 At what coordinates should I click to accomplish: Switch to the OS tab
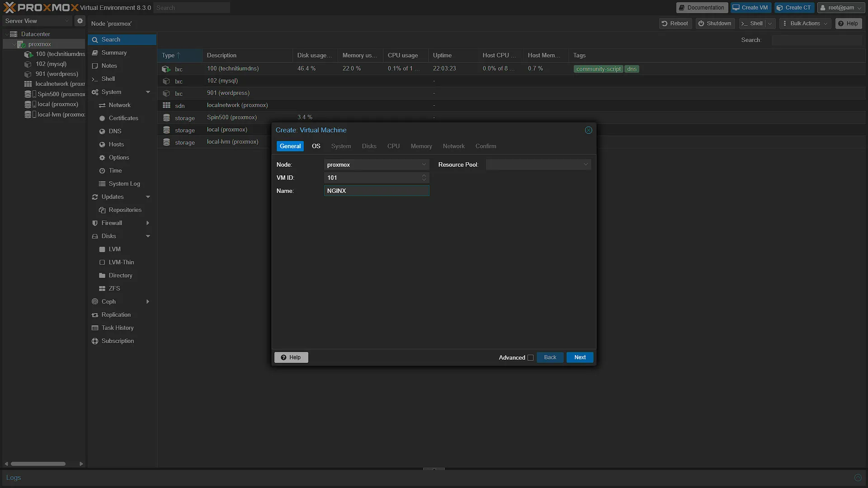(x=316, y=146)
